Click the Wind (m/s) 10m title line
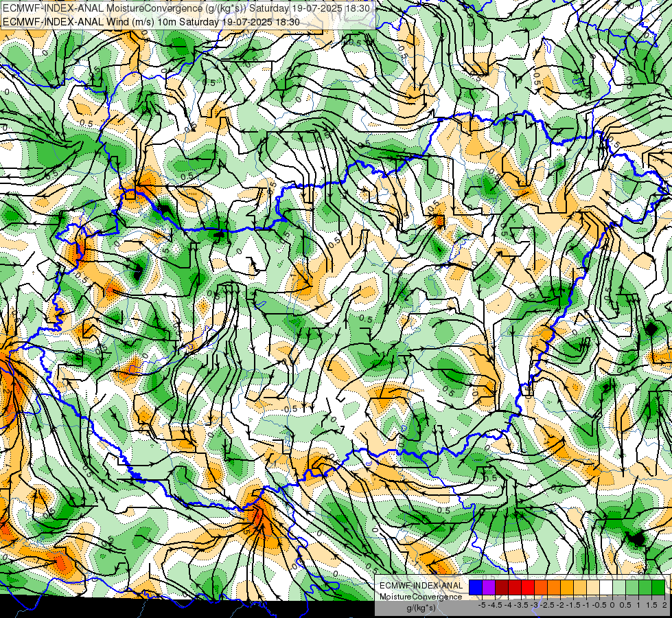672x618 pixels. click(x=151, y=22)
